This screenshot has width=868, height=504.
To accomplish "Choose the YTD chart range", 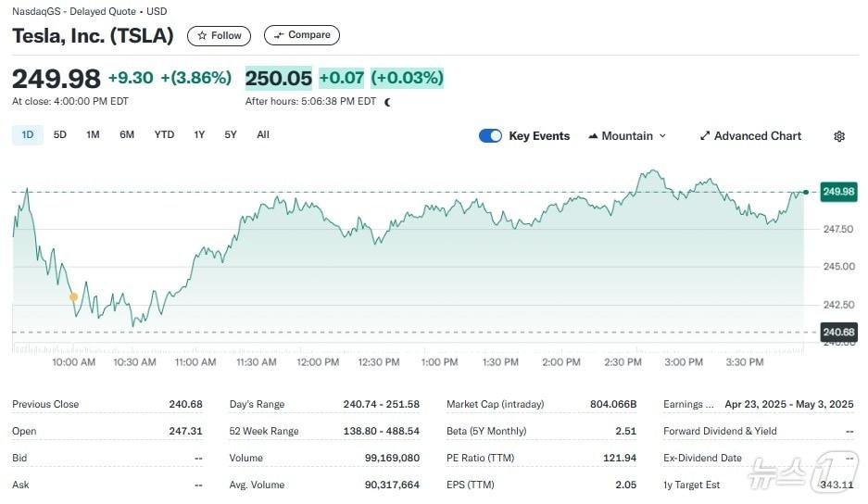I will point(164,135).
